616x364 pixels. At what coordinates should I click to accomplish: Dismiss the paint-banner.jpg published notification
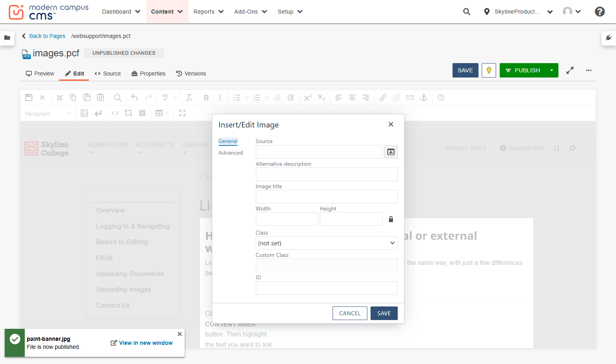[180, 334]
